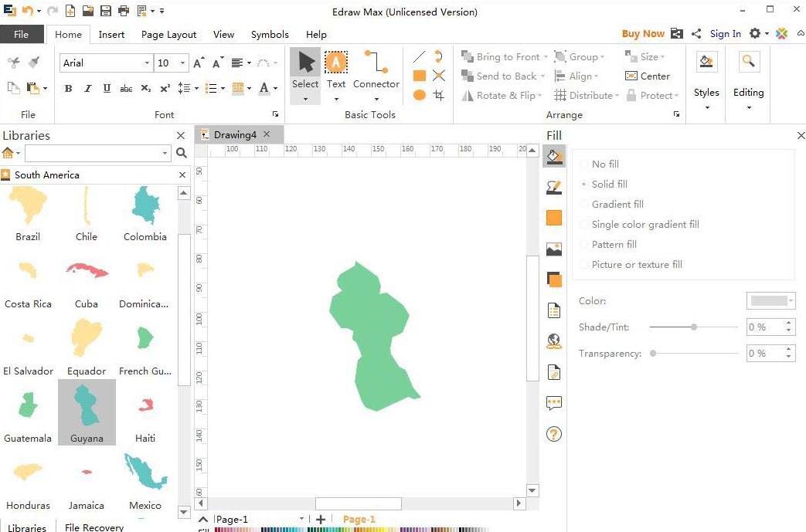This screenshot has height=532, width=806.
Task: Open the Symbols ribbon tab
Action: click(270, 34)
